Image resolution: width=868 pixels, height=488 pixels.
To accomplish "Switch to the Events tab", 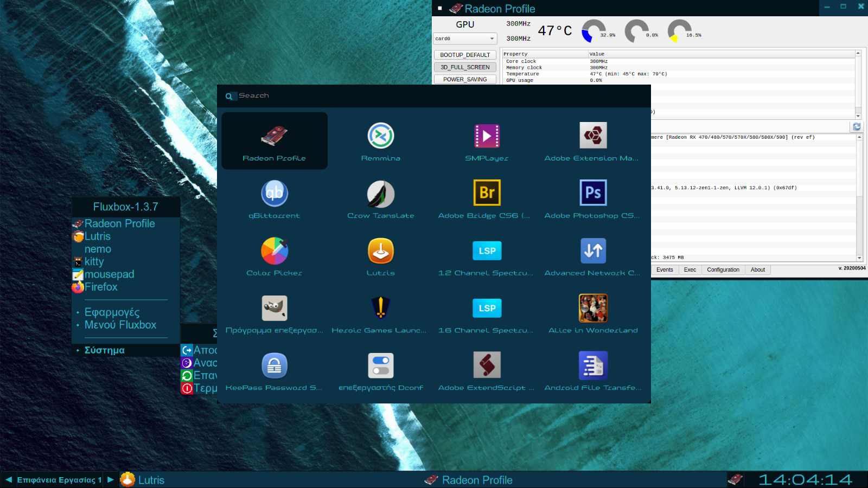I will click(x=665, y=269).
